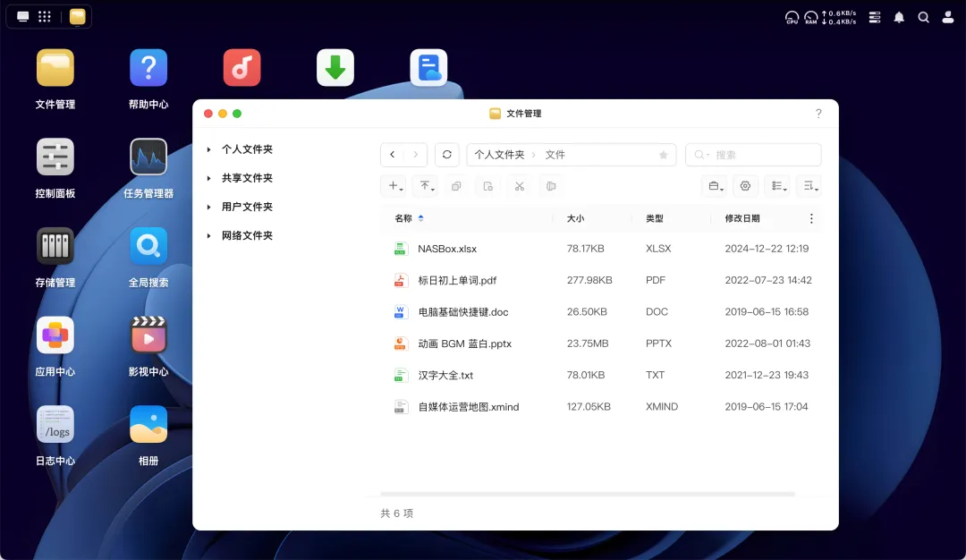Expand the 网络文件夹 tree node
Screen dimensions: 966x560
pos(208,236)
